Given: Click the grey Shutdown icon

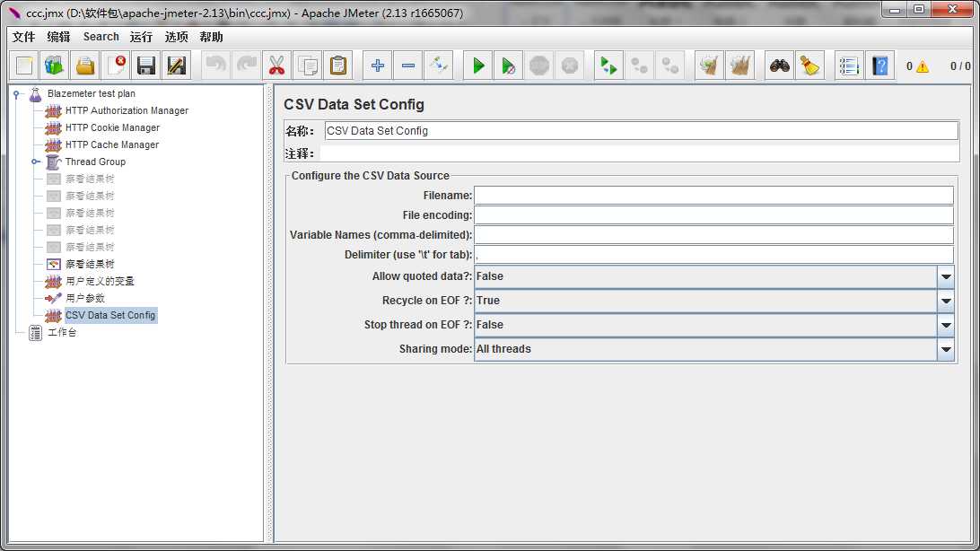Looking at the screenshot, I should click(570, 66).
